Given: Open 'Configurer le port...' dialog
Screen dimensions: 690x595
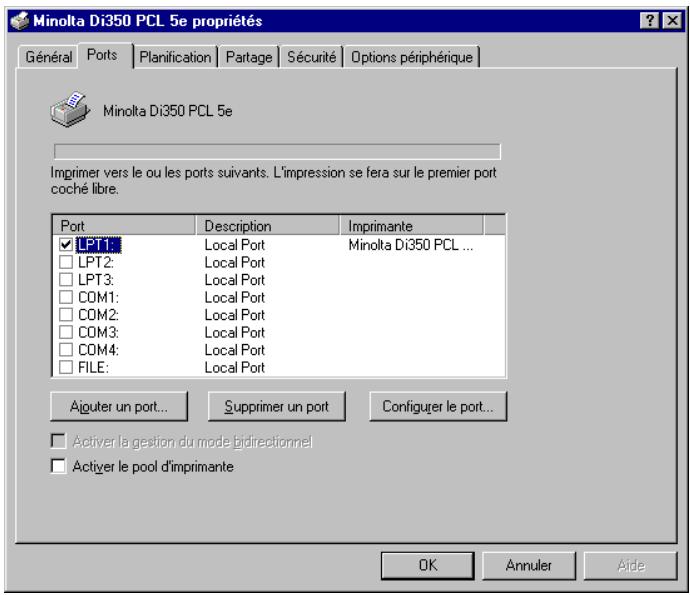Looking at the screenshot, I should (x=438, y=406).
